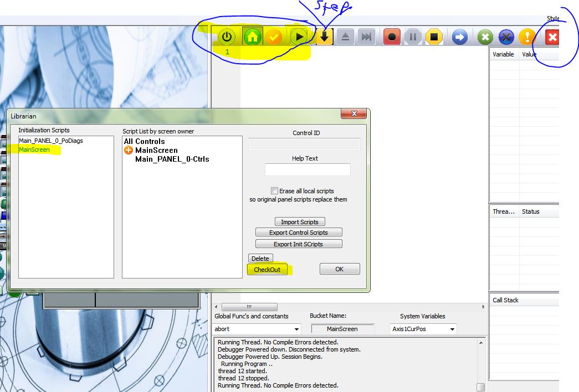Screen dimensions: 579x392
Task: Click the CheckOut button
Action: pos(267,270)
